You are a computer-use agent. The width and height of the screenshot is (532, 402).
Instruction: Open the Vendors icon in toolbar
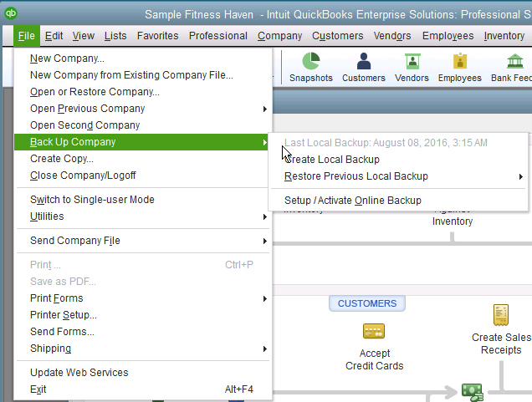412,68
